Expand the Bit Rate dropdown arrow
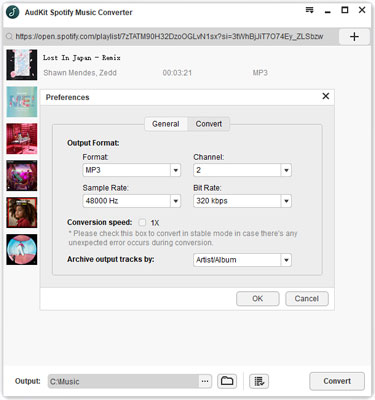 (x=286, y=201)
